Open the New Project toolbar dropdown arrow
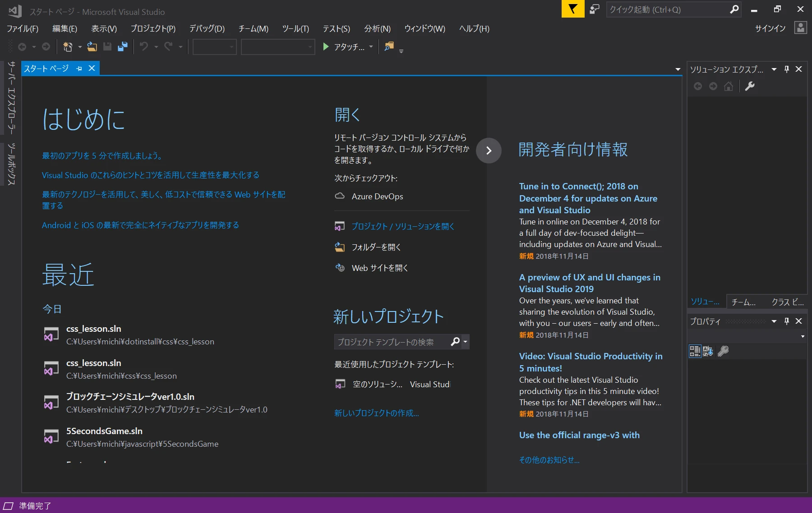 pos(80,46)
